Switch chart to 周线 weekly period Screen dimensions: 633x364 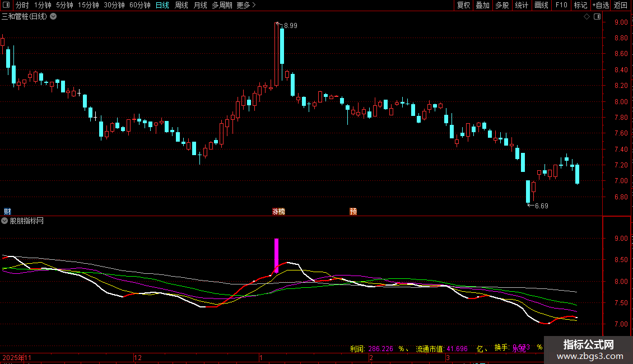[181, 6]
